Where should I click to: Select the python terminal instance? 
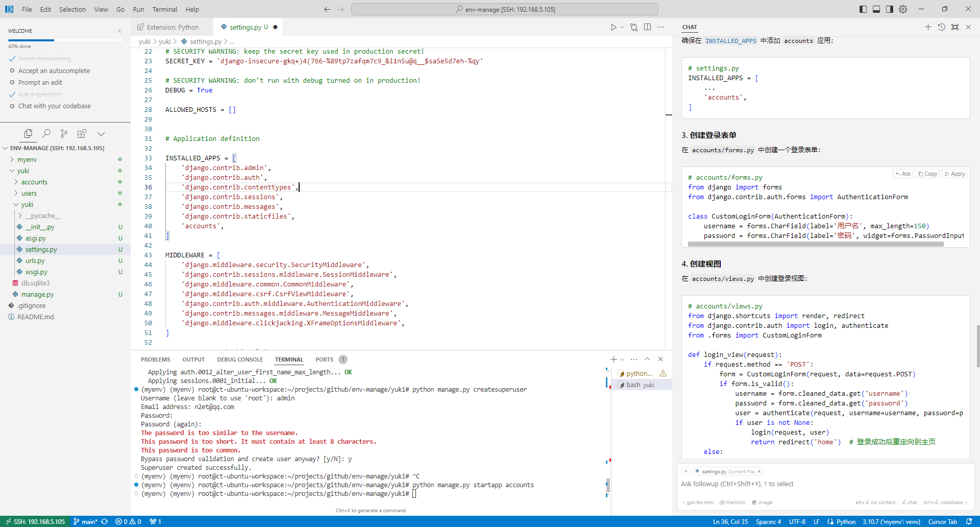click(642, 374)
